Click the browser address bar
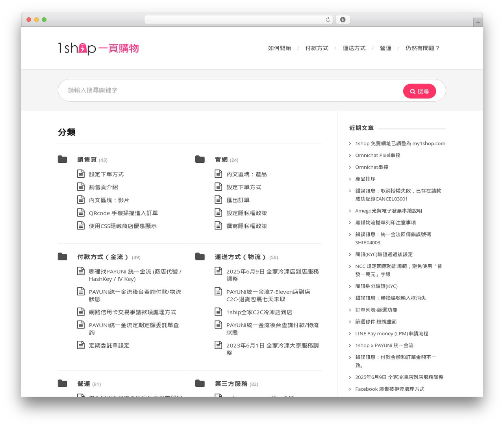Viewport: 504px width, 427px height. (239, 20)
